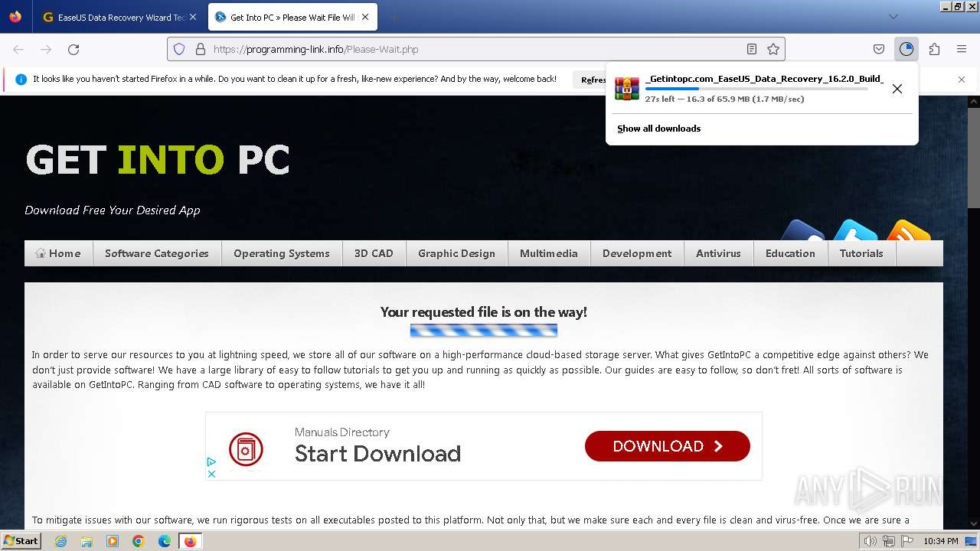Click the Manuals Directory ad logo
The width and height of the screenshot is (980, 551).
246,449
